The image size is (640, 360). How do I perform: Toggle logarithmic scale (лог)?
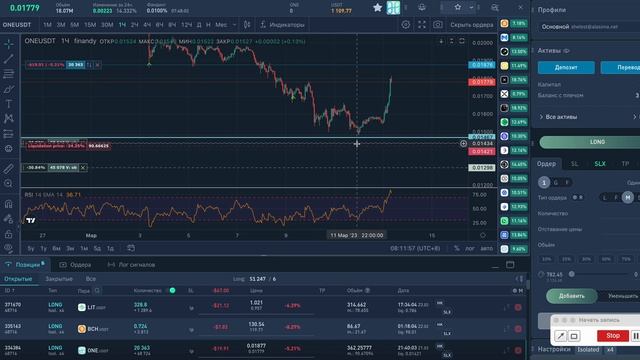470,248
